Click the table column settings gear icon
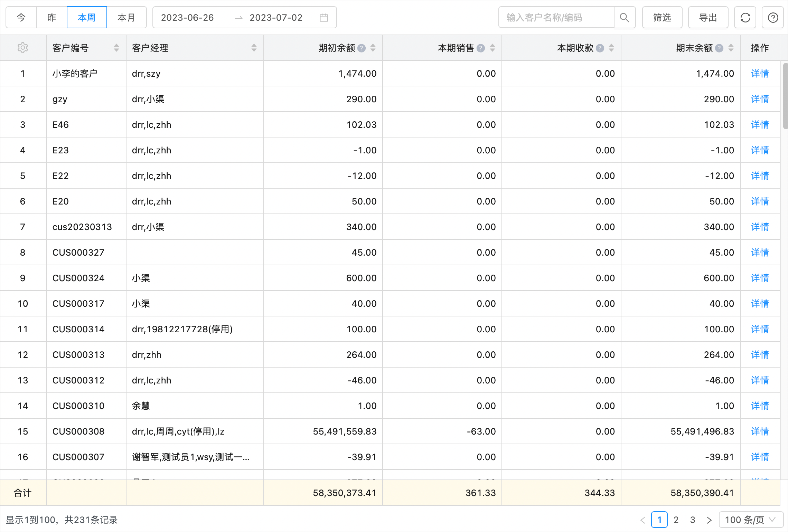Screen dimensions: 788x532 coord(23,48)
